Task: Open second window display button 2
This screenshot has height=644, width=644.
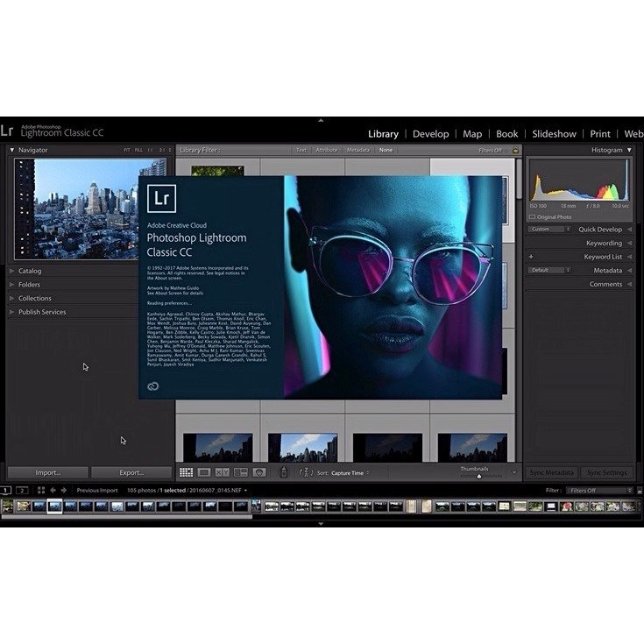Action: point(22,490)
